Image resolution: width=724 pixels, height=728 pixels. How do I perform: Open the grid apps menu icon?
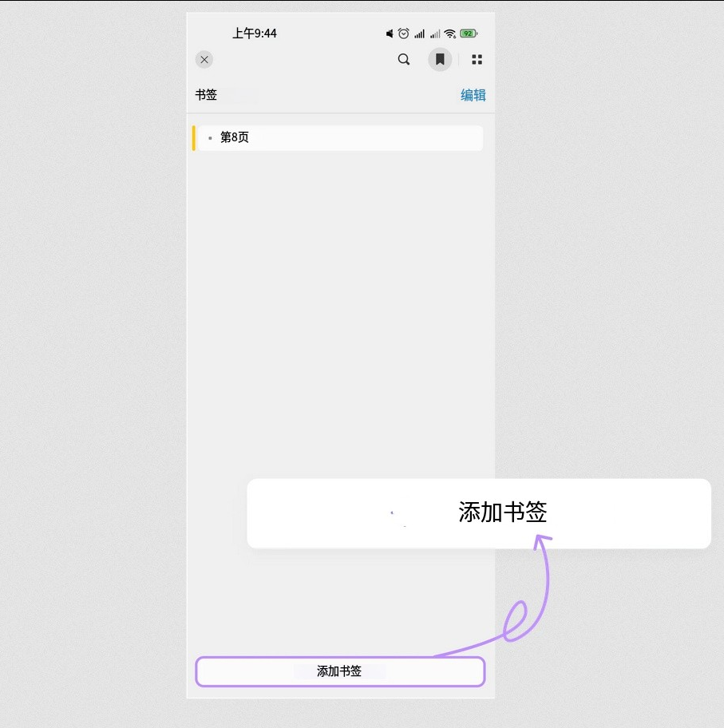(477, 59)
